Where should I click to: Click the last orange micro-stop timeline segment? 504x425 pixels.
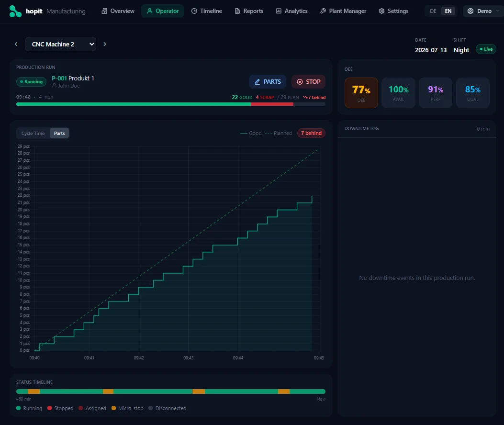point(284,391)
